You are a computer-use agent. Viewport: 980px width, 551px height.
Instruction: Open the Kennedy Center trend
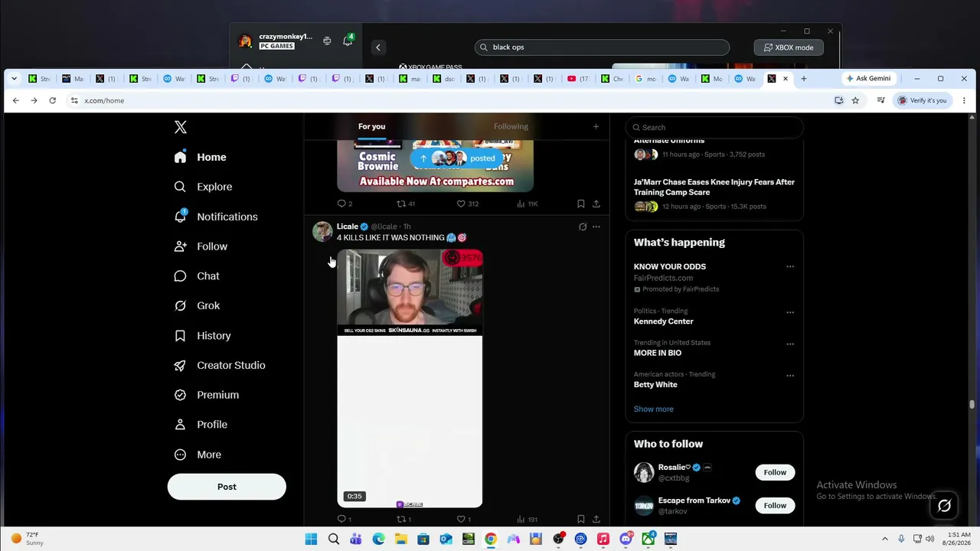click(x=664, y=321)
